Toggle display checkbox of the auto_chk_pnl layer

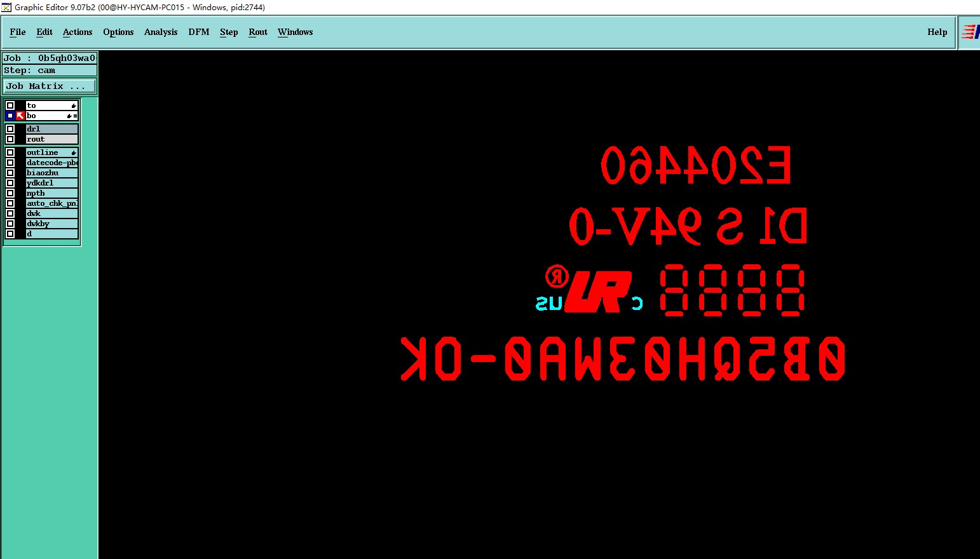tap(10, 203)
